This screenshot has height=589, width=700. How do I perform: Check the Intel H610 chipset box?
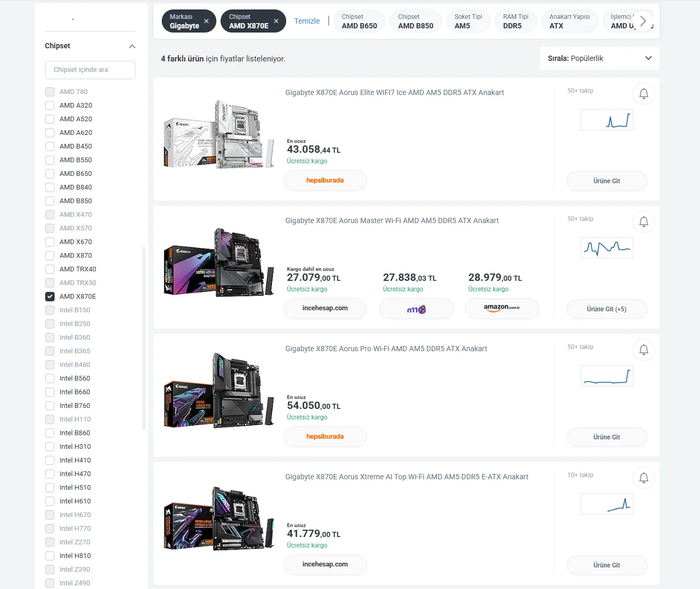[50, 501]
